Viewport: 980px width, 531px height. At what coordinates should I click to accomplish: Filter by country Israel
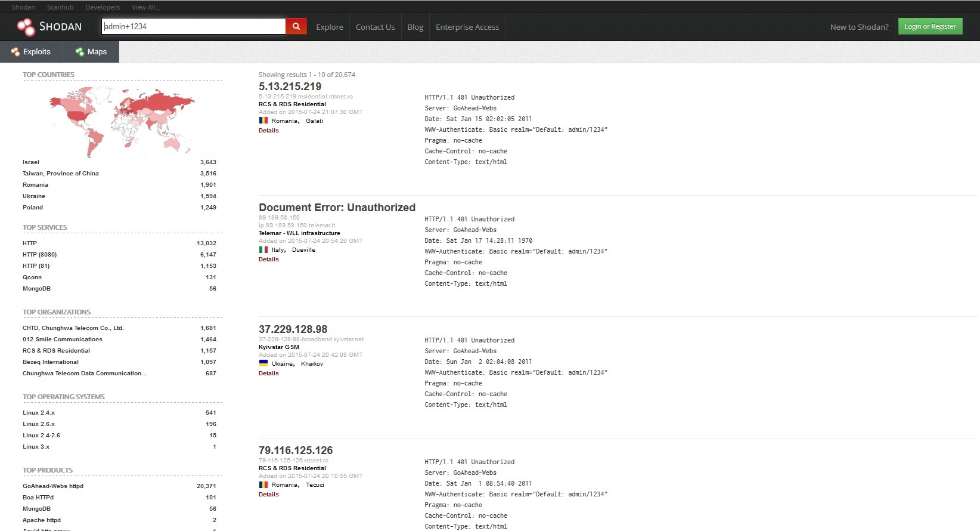[31, 162]
